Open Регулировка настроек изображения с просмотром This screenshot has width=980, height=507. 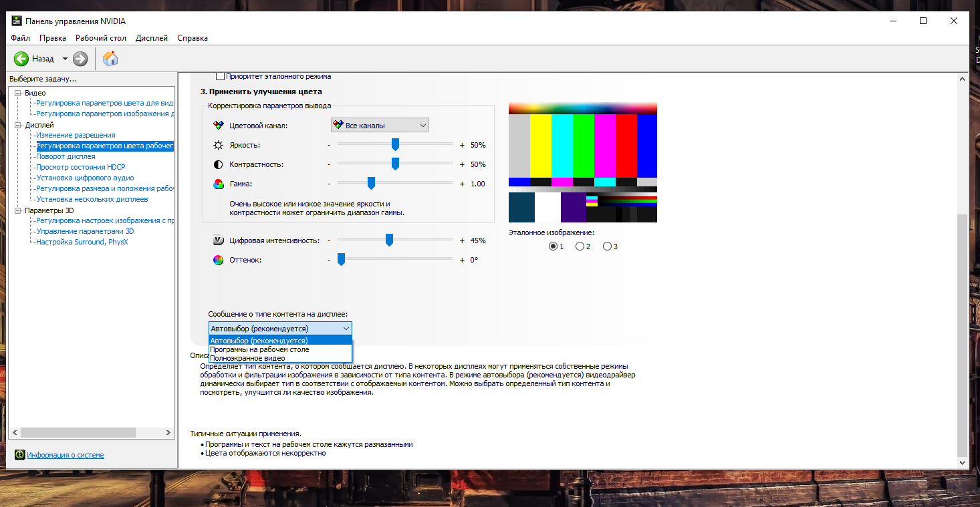coord(105,220)
